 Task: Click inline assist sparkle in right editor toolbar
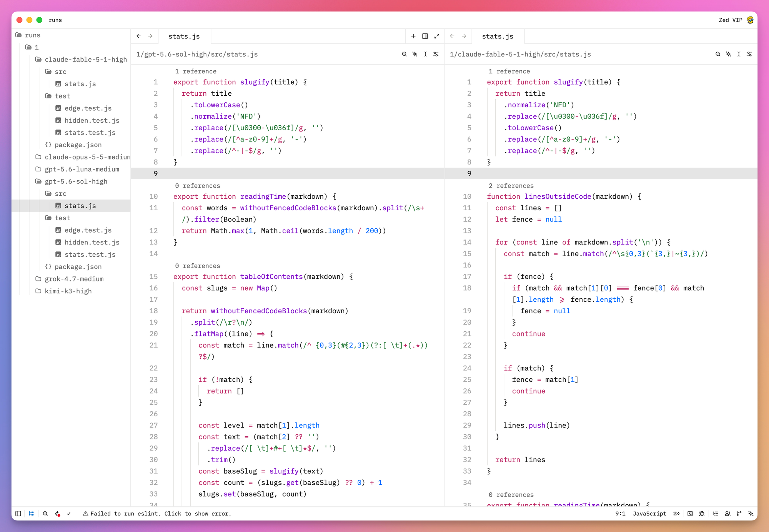coord(729,54)
